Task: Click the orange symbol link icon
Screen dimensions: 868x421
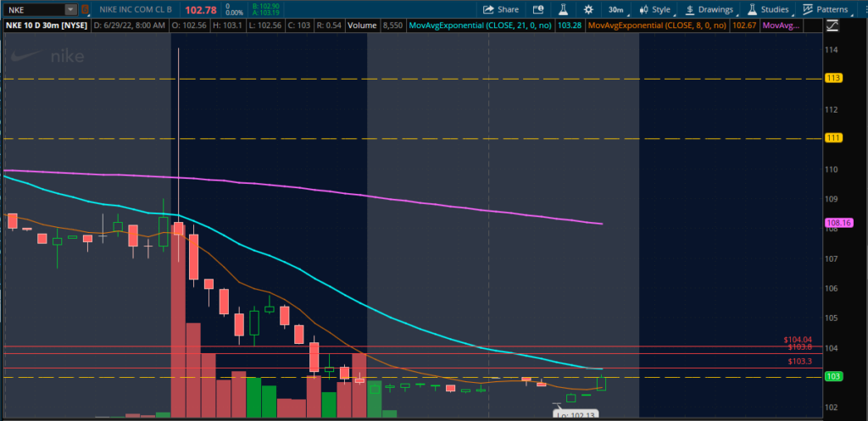Action: tap(84, 9)
